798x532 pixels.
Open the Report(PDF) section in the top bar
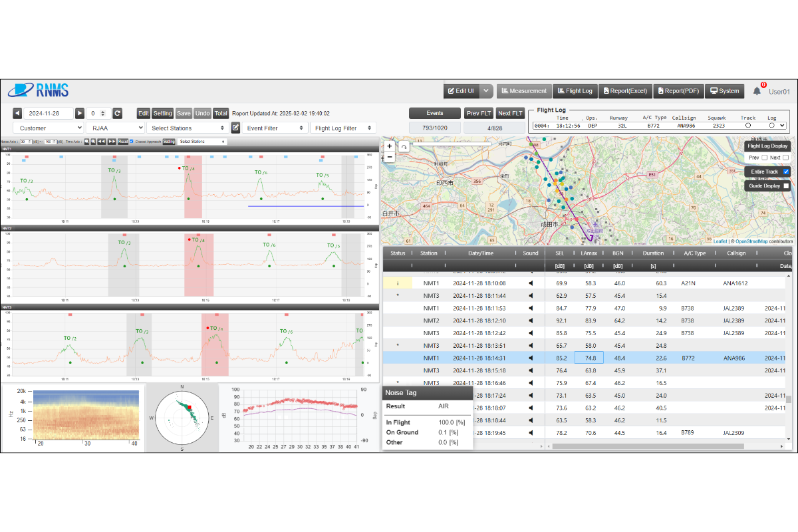pos(678,90)
